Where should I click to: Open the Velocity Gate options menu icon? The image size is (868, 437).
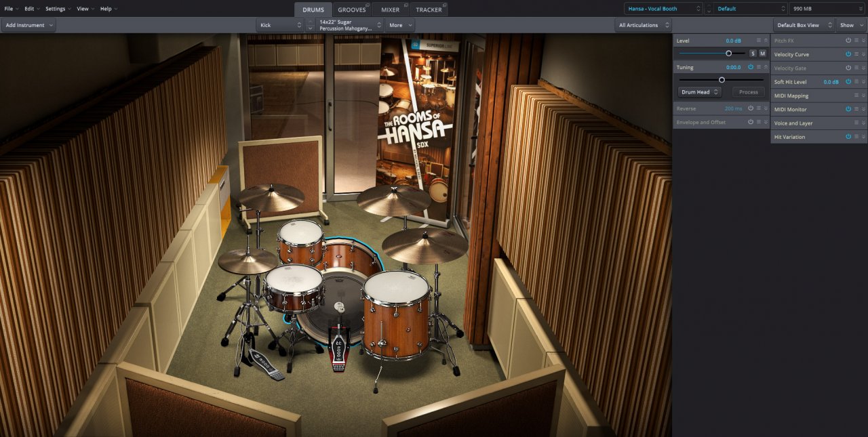click(856, 68)
